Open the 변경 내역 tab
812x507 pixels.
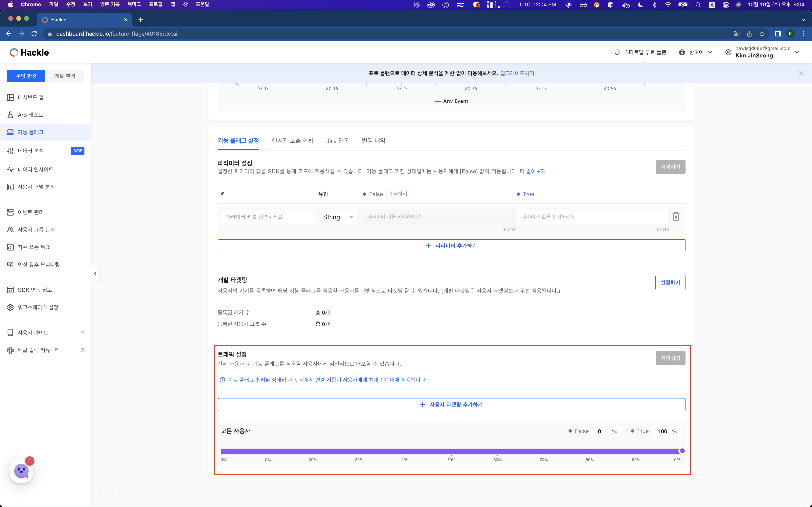373,141
